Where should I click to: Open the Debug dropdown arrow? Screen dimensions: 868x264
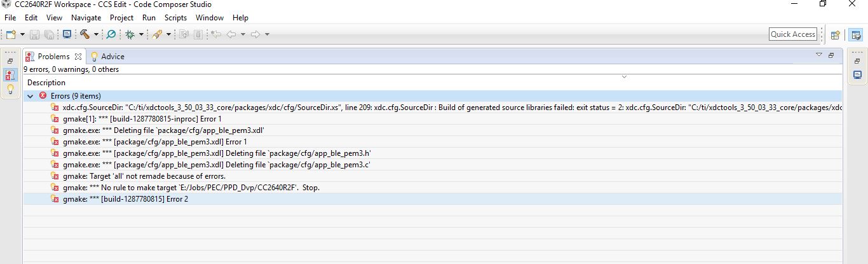point(141,34)
